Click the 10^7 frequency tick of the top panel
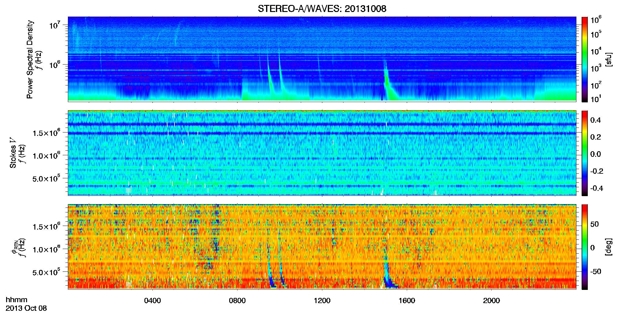The width and height of the screenshot is (644, 332). coord(54,25)
